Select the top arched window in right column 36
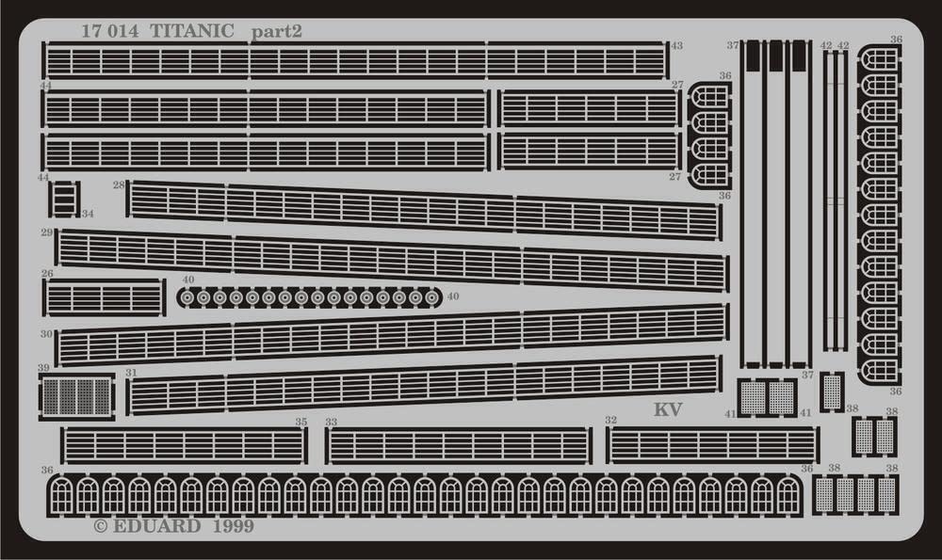Image resolution: width=942 pixels, height=560 pixels. pyautogui.click(x=880, y=58)
